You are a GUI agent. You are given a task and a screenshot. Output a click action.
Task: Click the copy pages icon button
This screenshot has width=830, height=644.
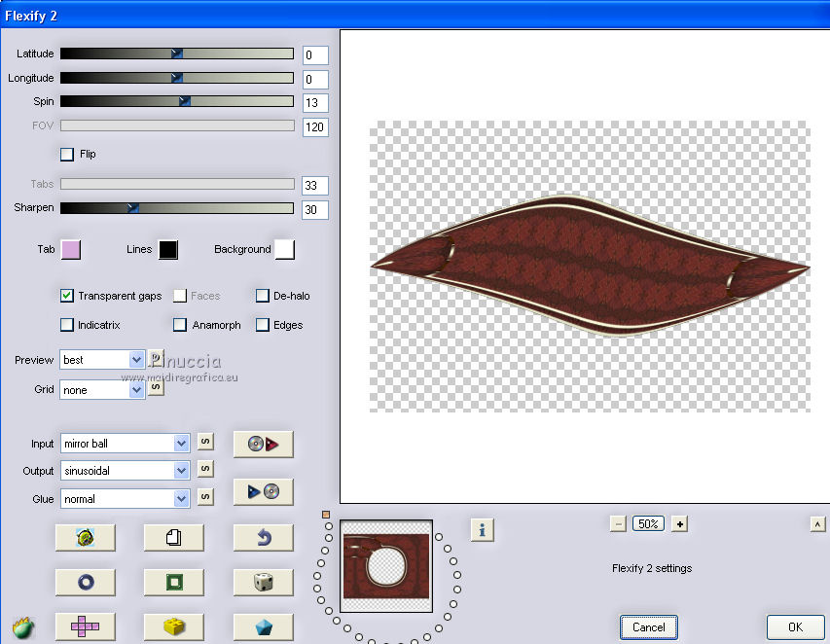(173, 538)
